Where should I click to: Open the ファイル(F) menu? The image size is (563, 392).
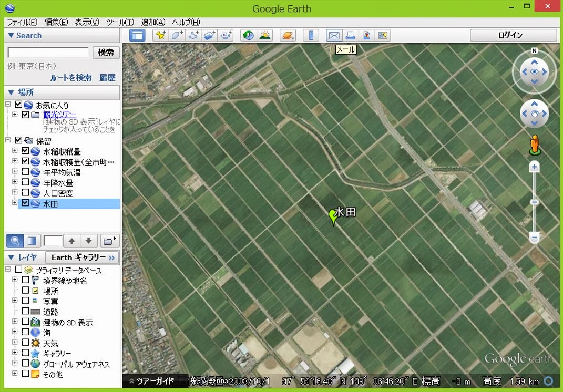pos(22,22)
